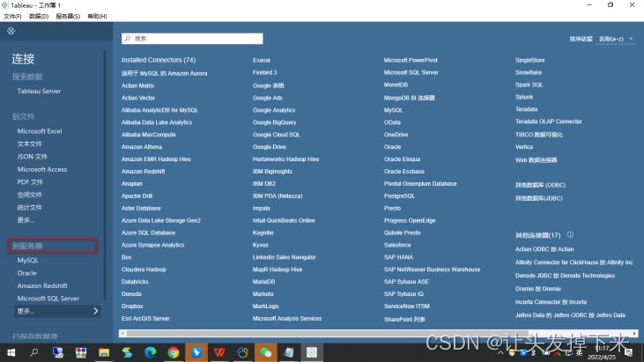Select MariaDB connector

pos(263,282)
